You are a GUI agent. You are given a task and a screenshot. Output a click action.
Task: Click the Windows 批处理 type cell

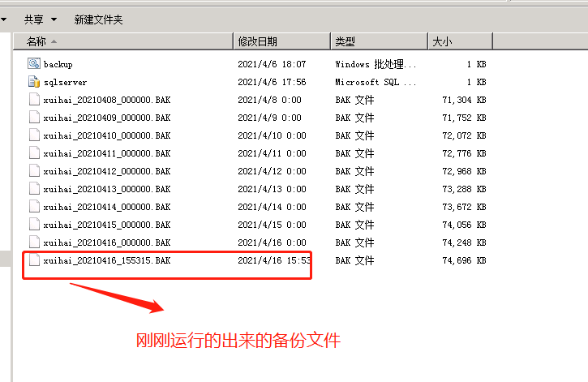[x=376, y=64]
